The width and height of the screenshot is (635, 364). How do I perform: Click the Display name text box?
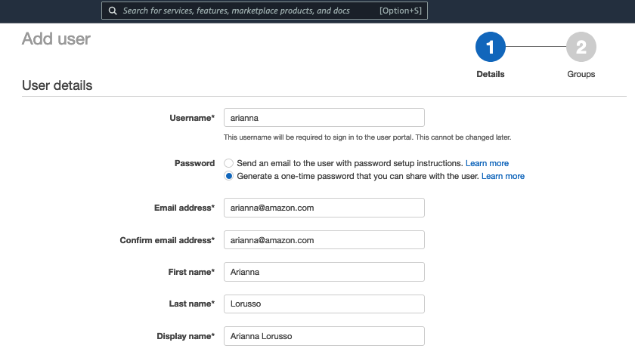[x=324, y=336]
